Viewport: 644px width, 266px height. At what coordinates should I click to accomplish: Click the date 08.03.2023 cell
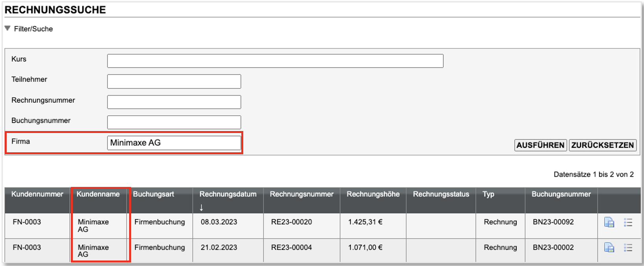[x=219, y=222]
